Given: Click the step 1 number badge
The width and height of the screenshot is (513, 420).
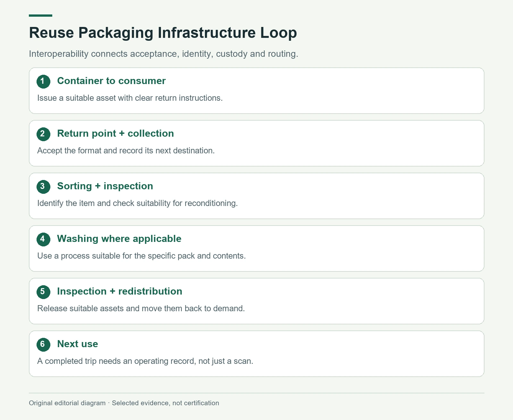Looking at the screenshot, I should point(43,81).
